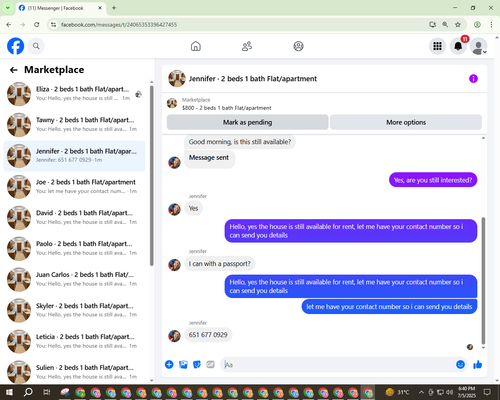
Task: Open the emoji picker smiley
Action: coord(460,365)
